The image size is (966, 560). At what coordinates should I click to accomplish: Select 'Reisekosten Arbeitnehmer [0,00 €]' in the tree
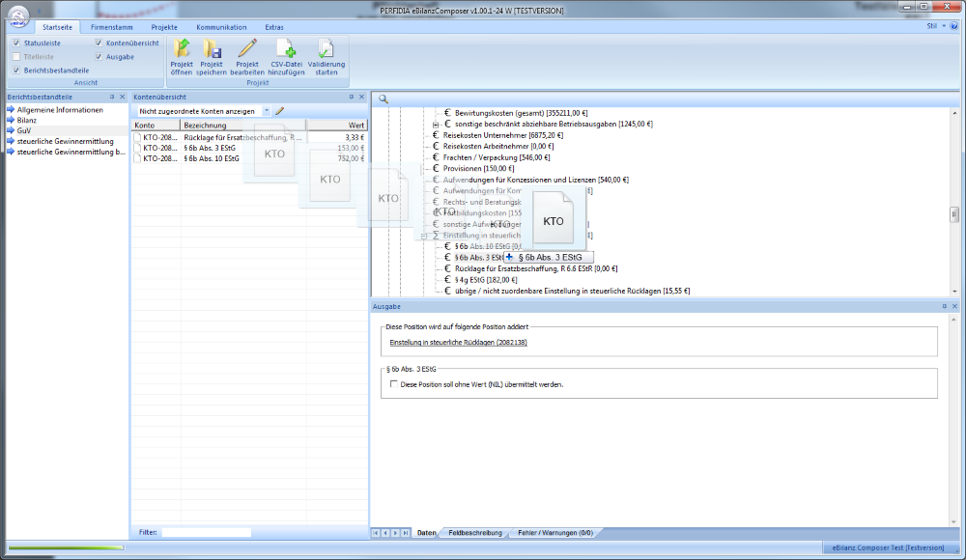497,146
